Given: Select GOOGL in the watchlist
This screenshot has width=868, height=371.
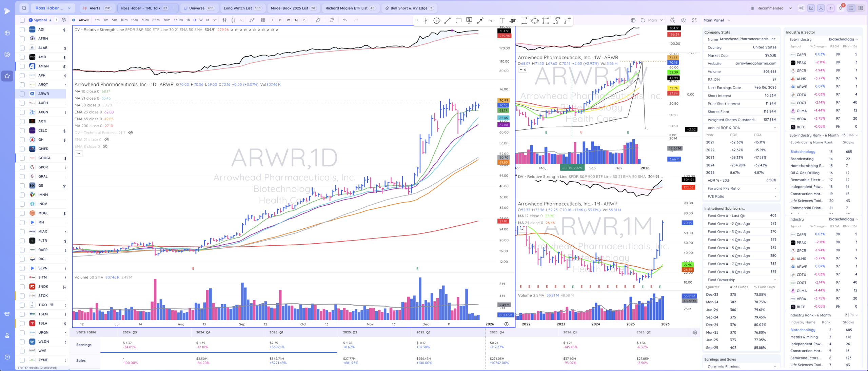Looking at the screenshot, I should (x=44, y=158).
